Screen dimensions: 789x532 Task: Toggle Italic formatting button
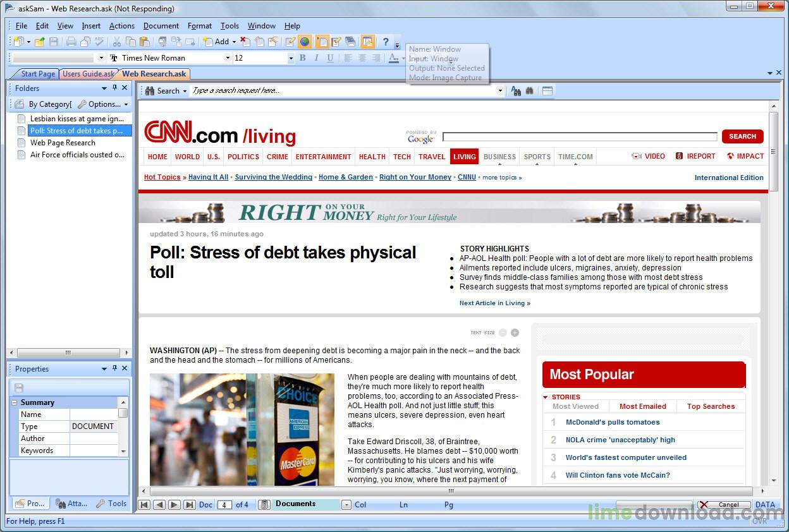point(316,58)
